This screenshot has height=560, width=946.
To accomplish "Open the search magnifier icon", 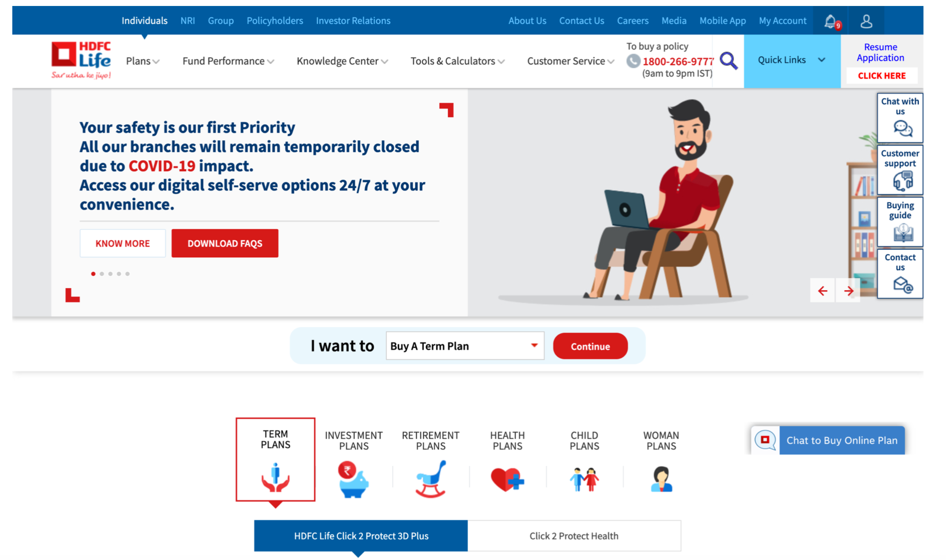I will coord(728,60).
